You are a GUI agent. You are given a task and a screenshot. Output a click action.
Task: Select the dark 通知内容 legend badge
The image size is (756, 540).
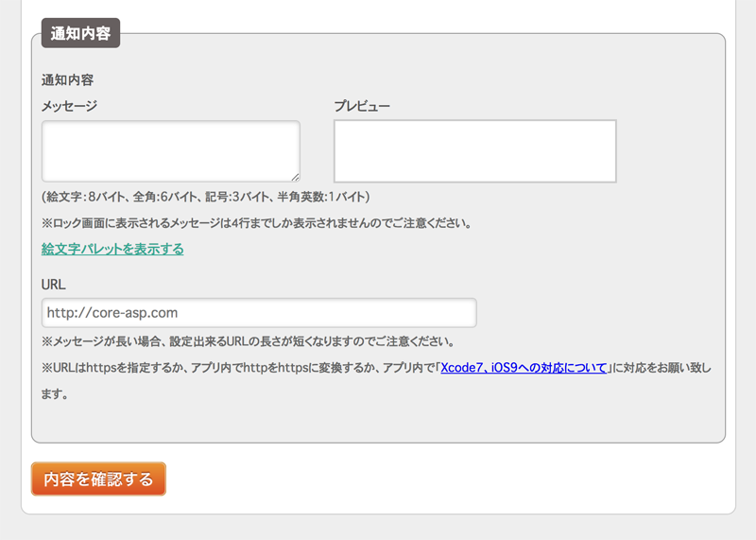click(80, 33)
